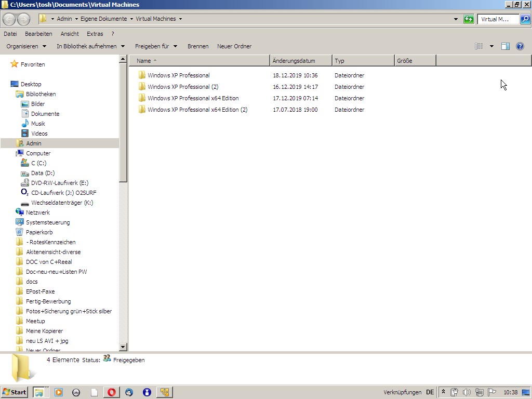Select Bibliotheken in the navigation tree

[x=41, y=94]
